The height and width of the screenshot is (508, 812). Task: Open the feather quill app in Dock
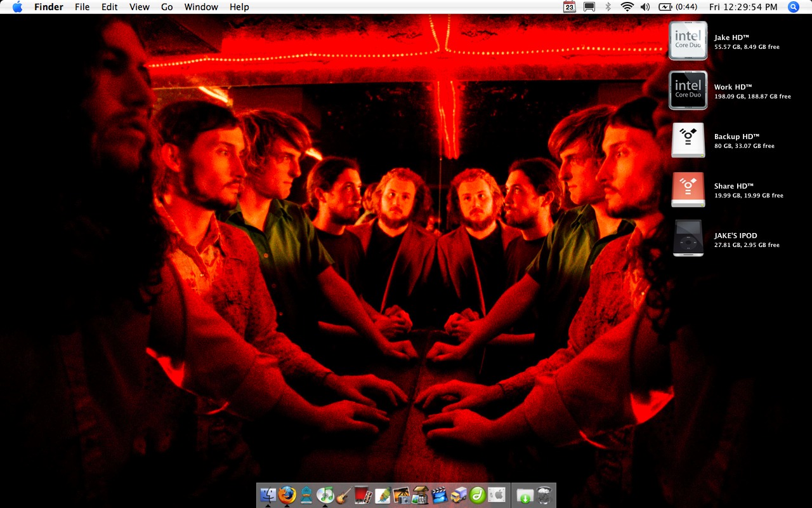(x=383, y=495)
